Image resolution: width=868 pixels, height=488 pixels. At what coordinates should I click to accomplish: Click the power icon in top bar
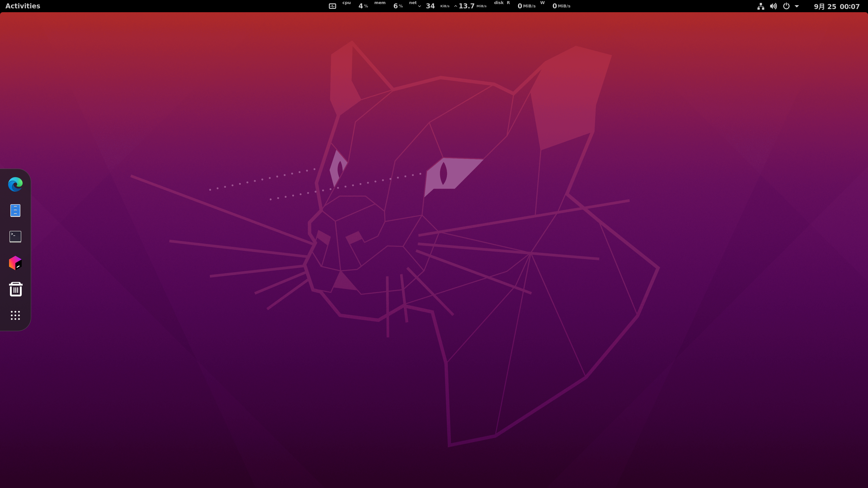tap(786, 6)
